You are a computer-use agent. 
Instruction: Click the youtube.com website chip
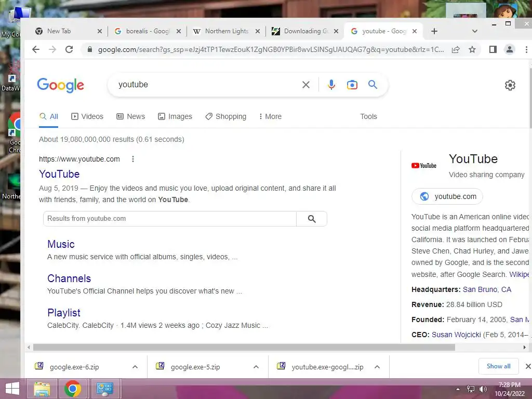click(x=447, y=196)
